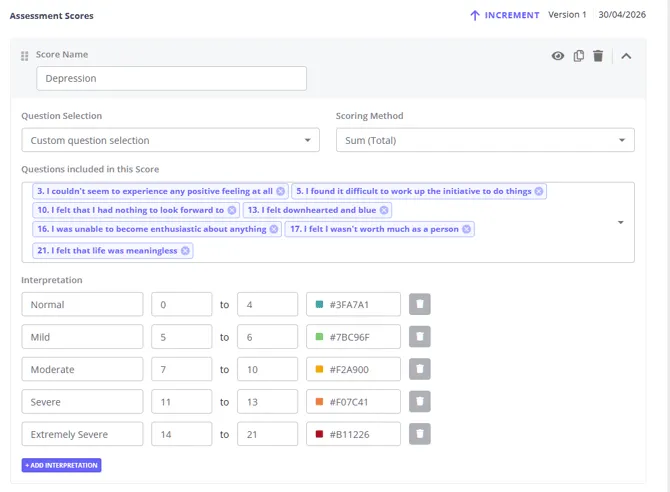This screenshot has width=670, height=492.
Task: Click the Severe interpretation label field
Action: tap(82, 402)
